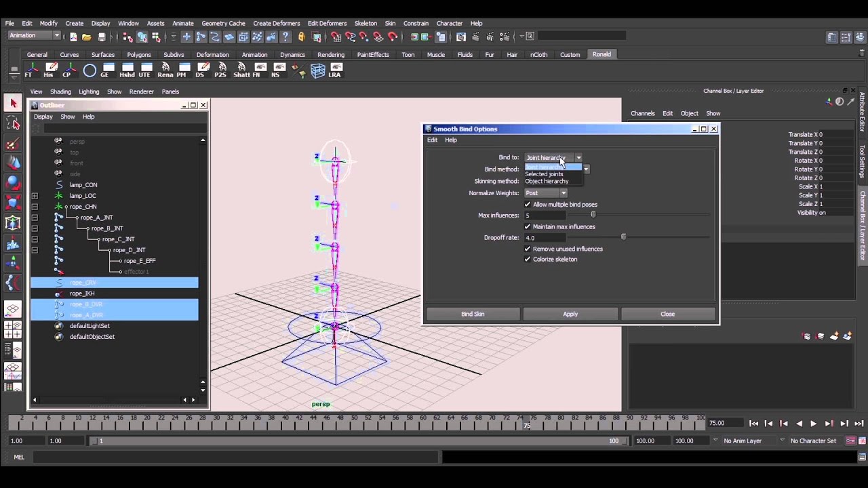Click the question mark help icon

[x=285, y=37]
